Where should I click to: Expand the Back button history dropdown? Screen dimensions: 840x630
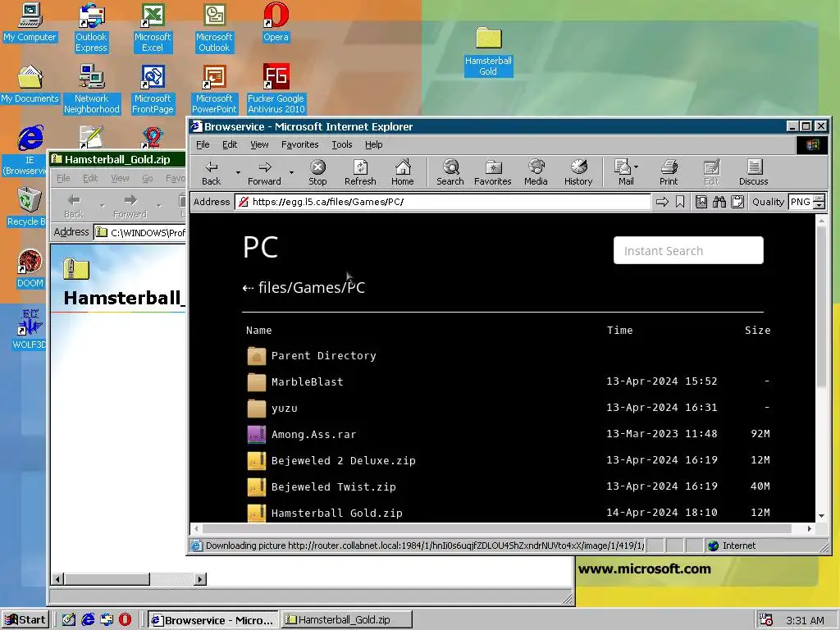pyautogui.click(x=238, y=172)
